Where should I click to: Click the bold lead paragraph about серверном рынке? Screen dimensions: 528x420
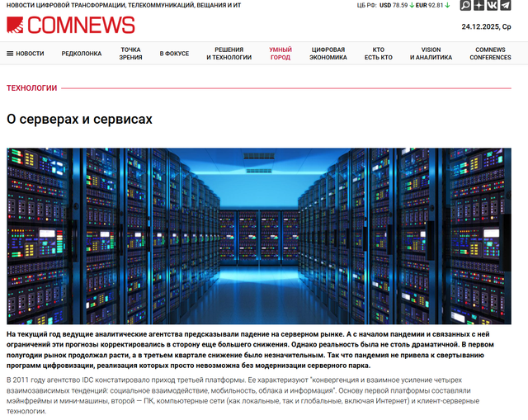pyautogui.click(x=251, y=350)
